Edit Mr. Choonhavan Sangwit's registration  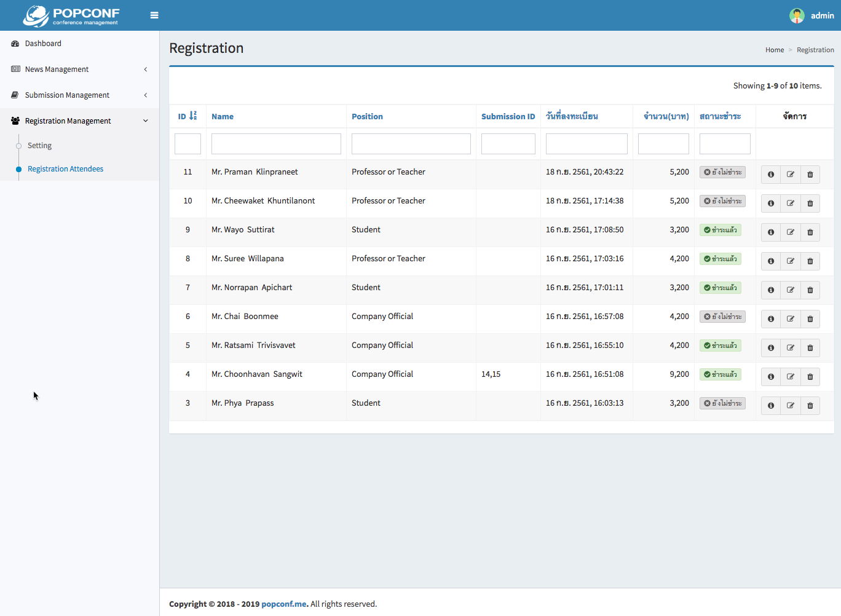(790, 377)
